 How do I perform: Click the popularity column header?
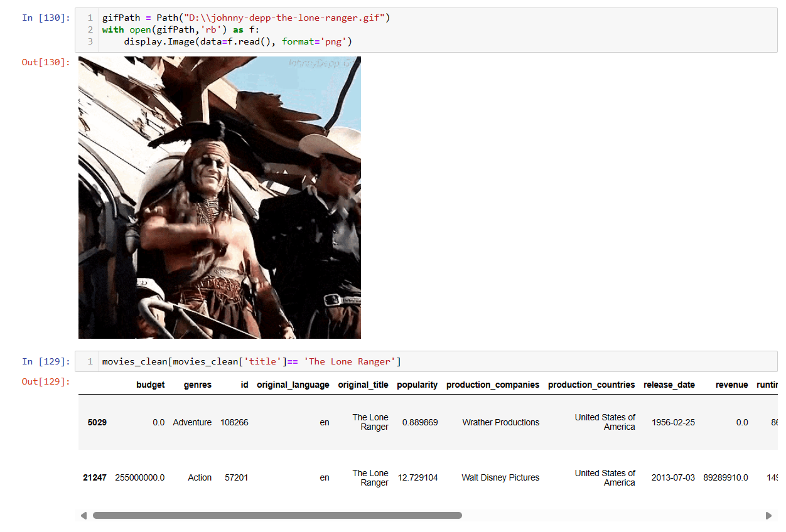[417, 385]
